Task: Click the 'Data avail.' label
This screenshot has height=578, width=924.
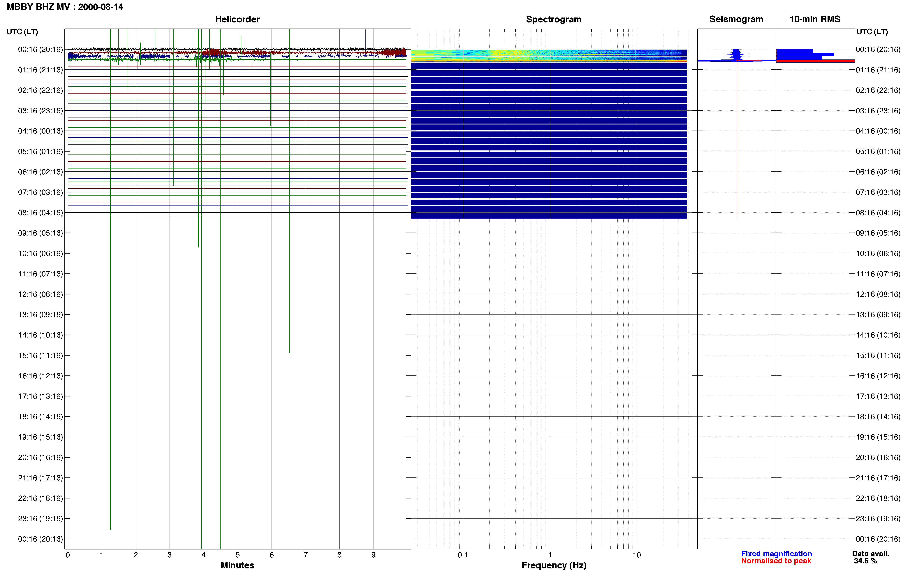Action: pos(870,554)
